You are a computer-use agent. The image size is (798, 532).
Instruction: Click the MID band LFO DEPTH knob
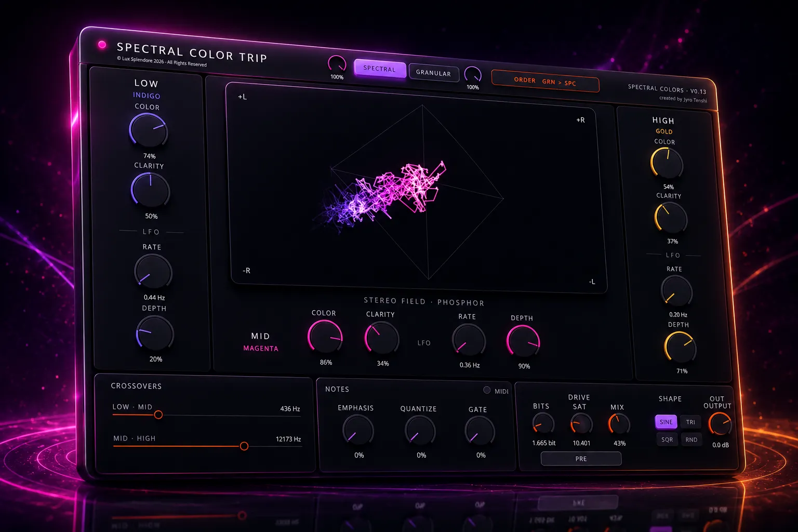(523, 342)
